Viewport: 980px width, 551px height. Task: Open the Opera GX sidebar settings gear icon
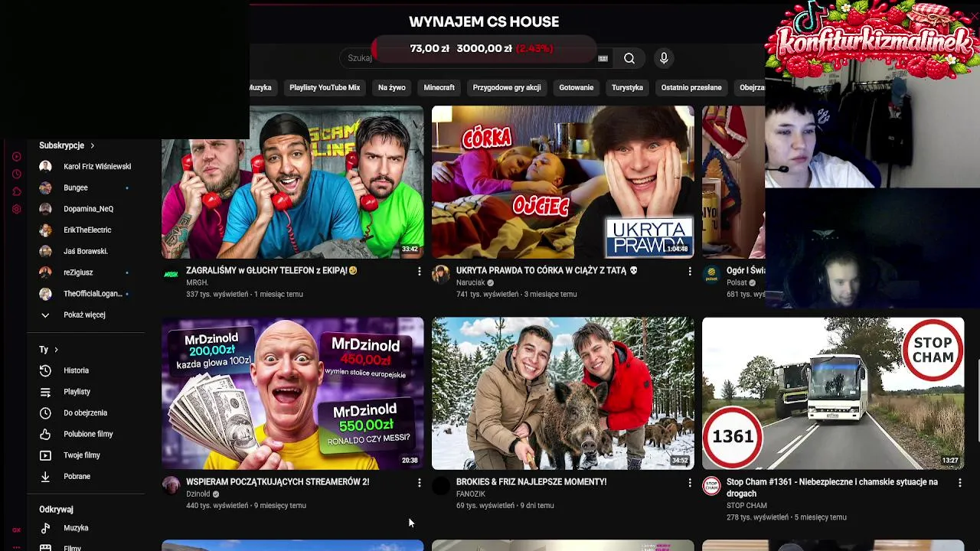(16, 209)
